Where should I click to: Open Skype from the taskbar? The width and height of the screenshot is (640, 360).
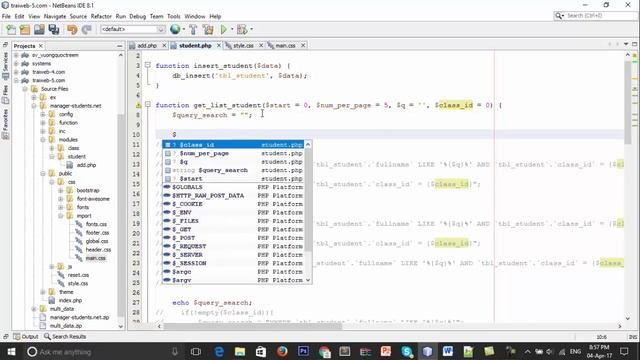click(x=407, y=351)
